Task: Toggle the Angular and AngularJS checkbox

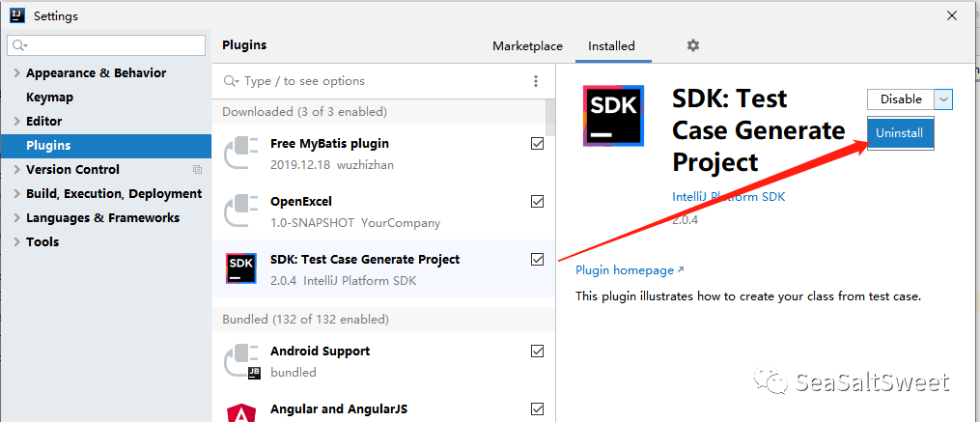Action: pos(537,408)
